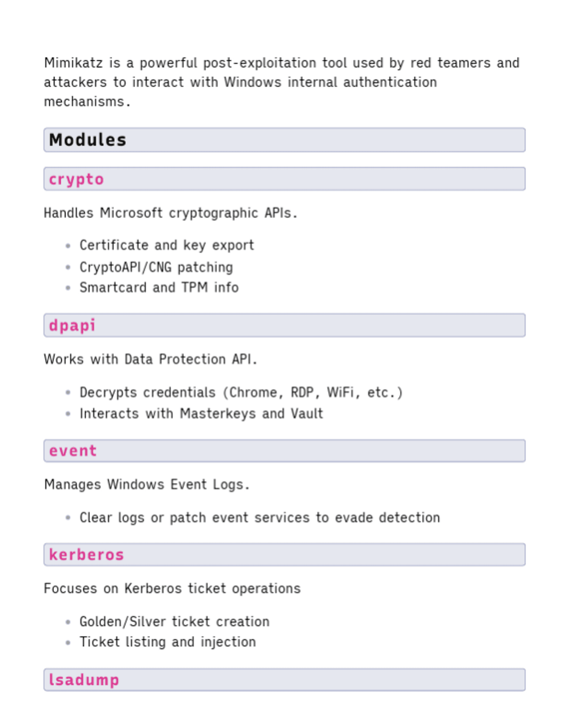Click 'Focuses on Kerberos ticket operations' text
The height and width of the screenshot is (728, 565).
coord(172,589)
